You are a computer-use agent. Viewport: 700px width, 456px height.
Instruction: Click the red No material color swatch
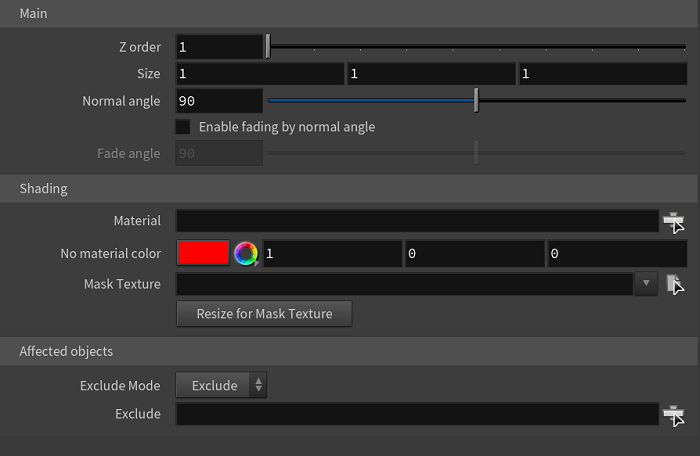click(x=203, y=253)
